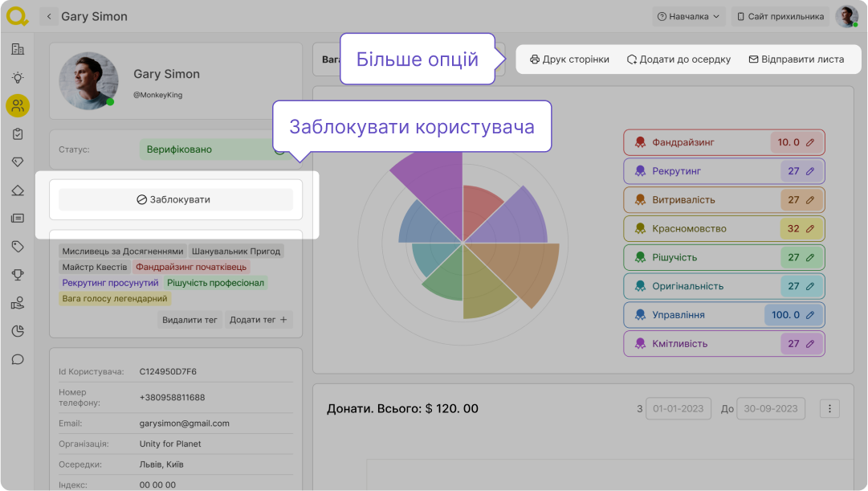Open the clipboard tasks icon in sidebar
Screen dimensions: 868x491
18,133
